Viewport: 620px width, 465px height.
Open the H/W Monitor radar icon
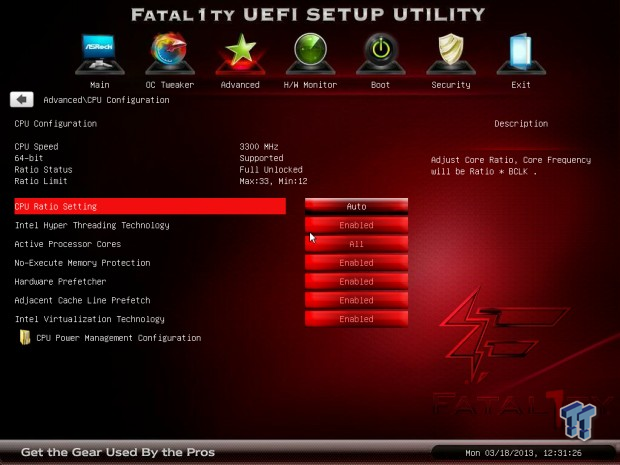tap(310, 54)
